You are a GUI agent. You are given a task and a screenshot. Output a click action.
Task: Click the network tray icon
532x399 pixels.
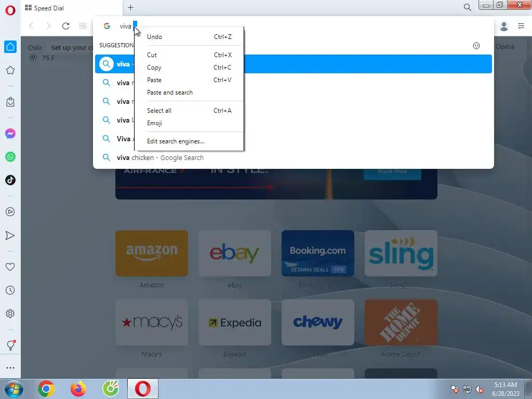point(467,390)
